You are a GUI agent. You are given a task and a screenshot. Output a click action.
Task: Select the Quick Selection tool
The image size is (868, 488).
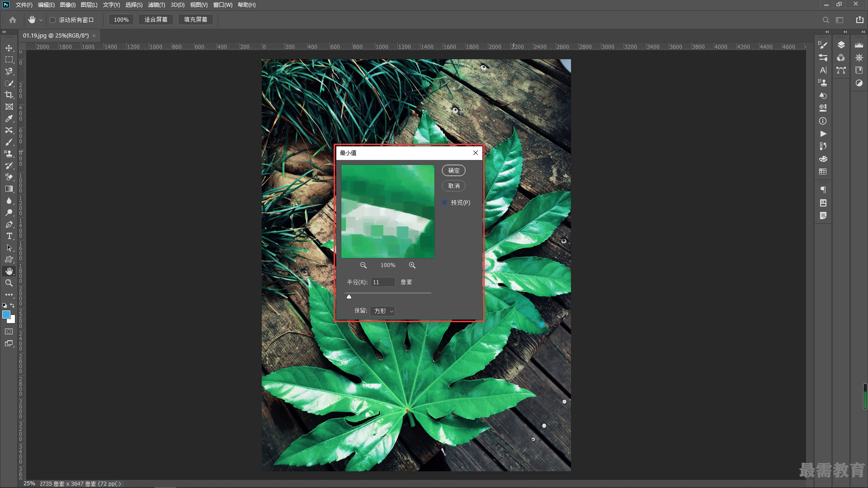point(9,83)
